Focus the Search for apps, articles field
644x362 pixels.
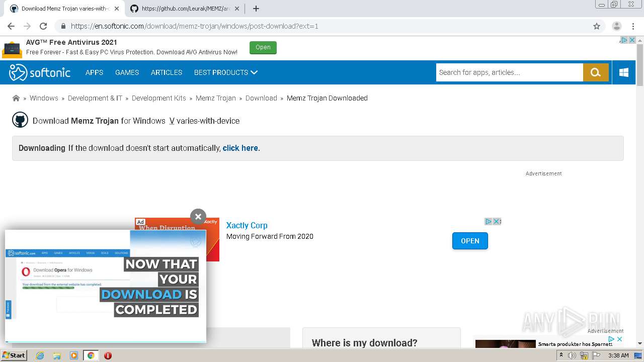click(509, 72)
